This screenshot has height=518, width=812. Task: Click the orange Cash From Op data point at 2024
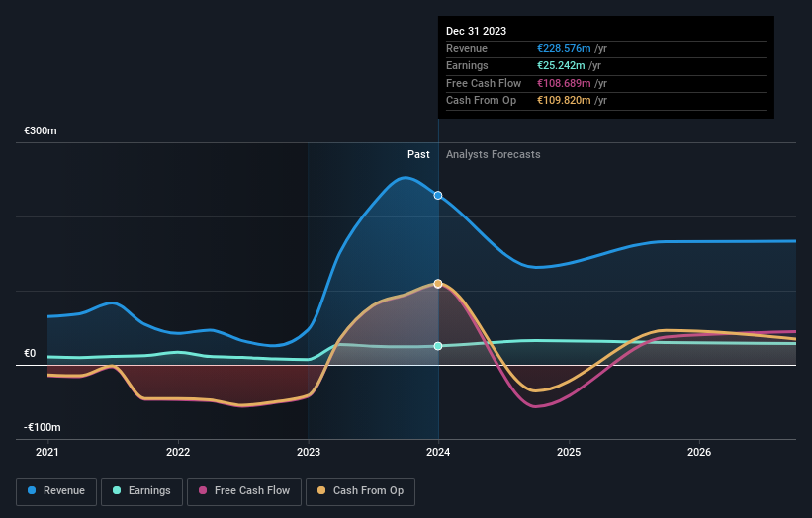[x=438, y=284]
